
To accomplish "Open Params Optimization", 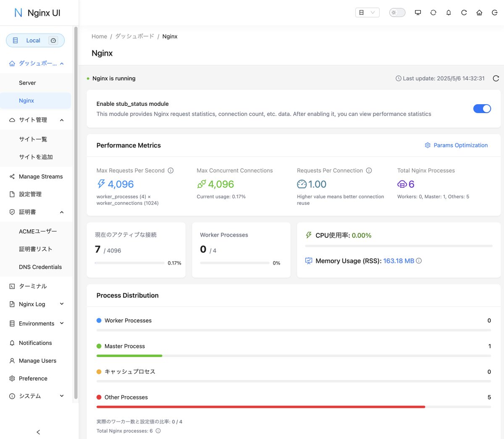I will click(x=456, y=145).
